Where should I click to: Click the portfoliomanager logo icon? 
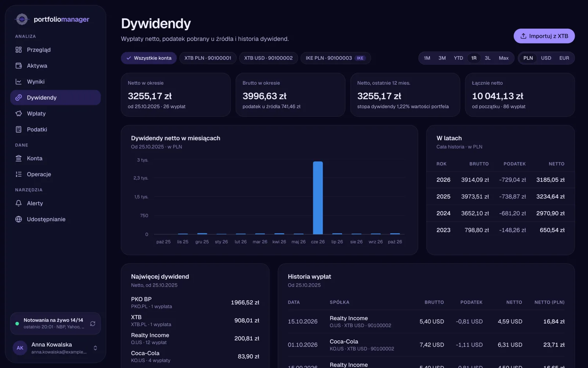click(22, 19)
